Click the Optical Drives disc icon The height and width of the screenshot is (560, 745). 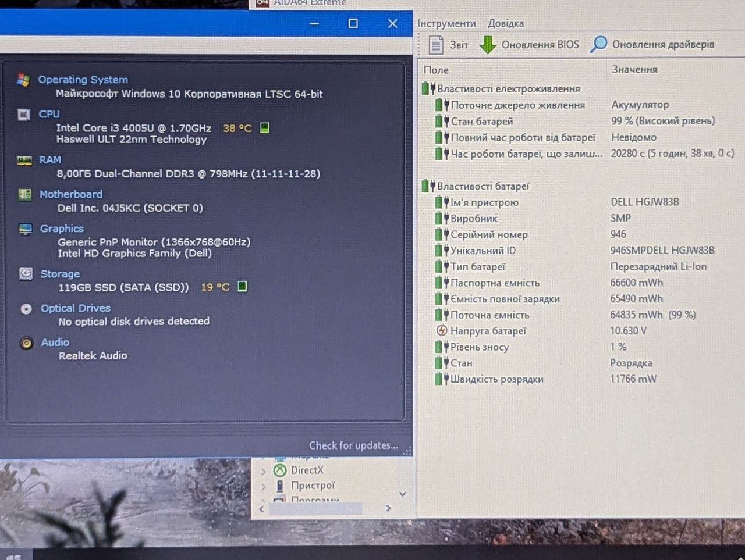pyautogui.click(x=26, y=309)
